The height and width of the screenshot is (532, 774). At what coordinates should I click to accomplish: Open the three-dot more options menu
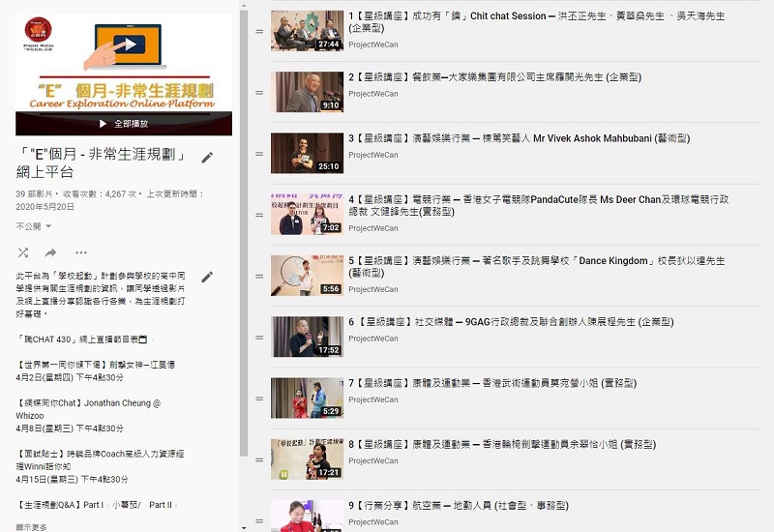(80, 252)
